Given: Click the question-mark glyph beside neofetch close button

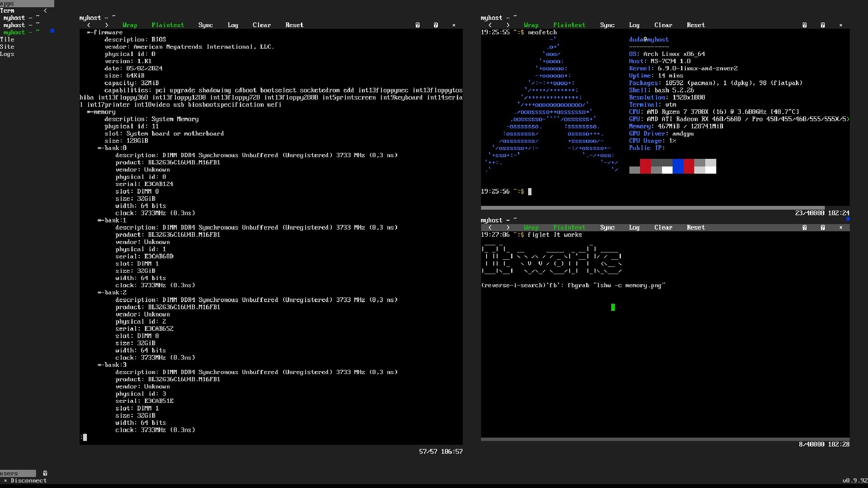Looking at the screenshot, I should pyautogui.click(x=823, y=25).
